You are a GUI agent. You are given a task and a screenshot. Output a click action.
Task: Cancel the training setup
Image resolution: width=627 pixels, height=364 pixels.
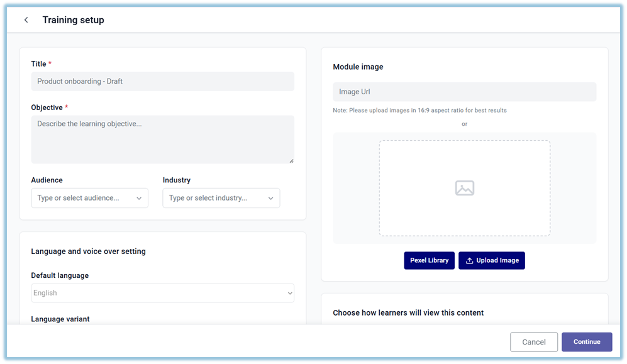click(x=533, y=342)
